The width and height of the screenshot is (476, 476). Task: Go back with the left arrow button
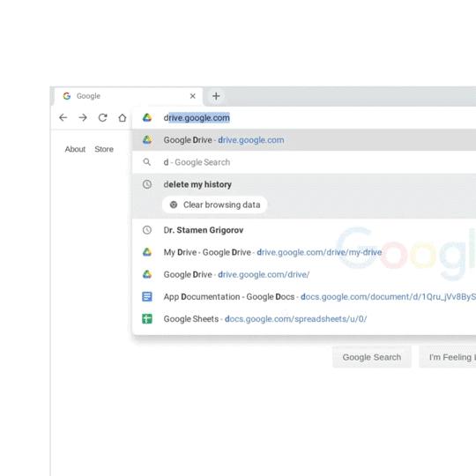point(63,117)
